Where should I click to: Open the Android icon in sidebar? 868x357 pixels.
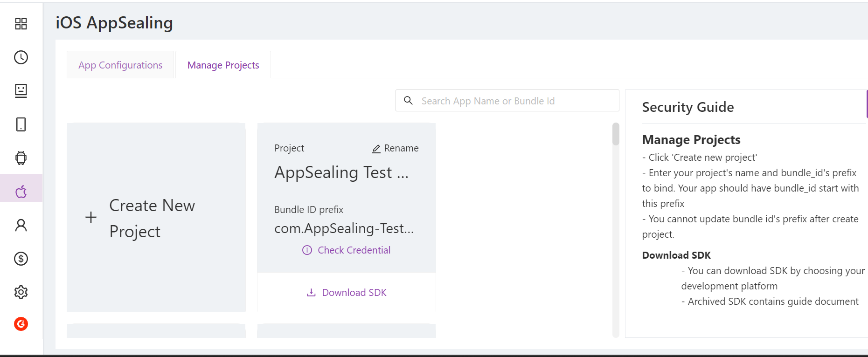21,158
